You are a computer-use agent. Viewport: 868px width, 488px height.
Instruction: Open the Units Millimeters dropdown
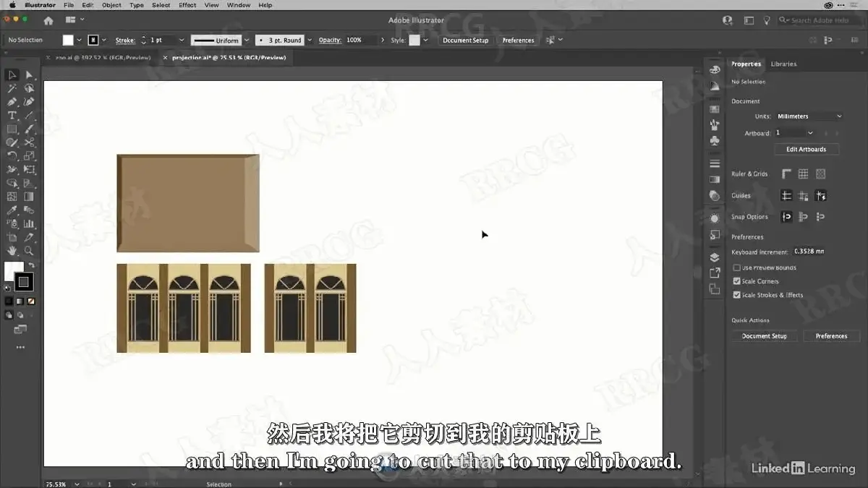point(809,116)
